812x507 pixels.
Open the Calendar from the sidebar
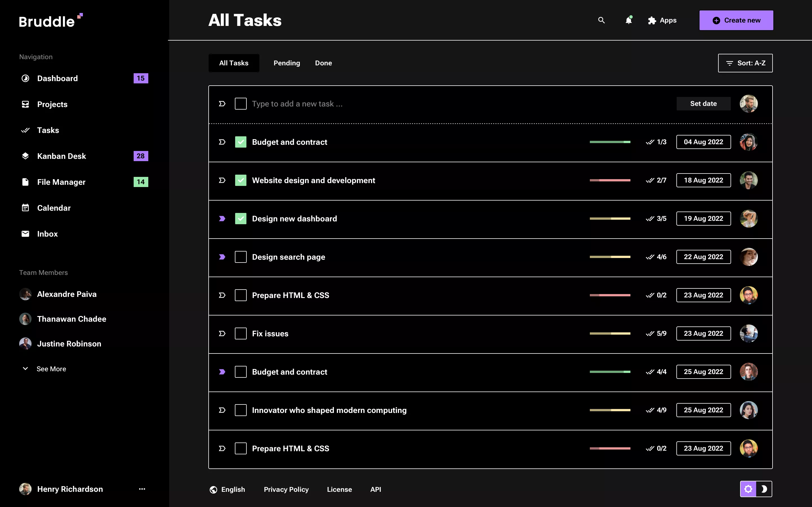tap(54, 208)
